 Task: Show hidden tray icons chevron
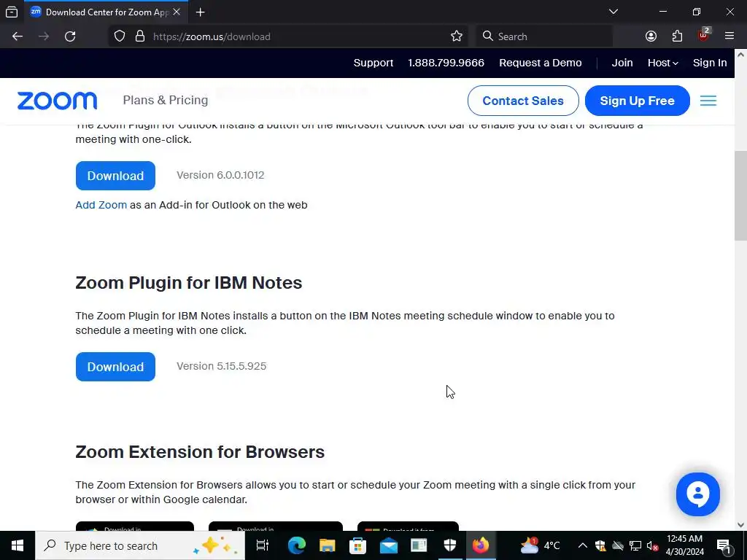coord(582,545)
